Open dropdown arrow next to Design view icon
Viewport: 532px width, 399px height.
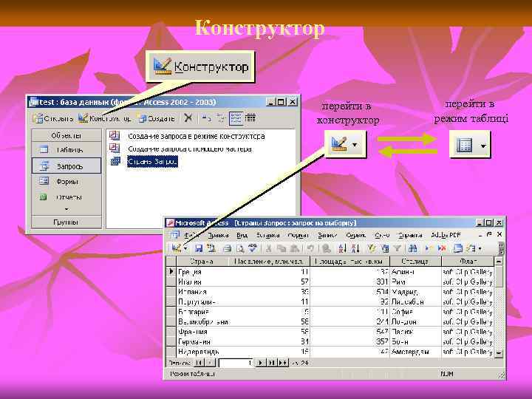(x=185, y=249)
